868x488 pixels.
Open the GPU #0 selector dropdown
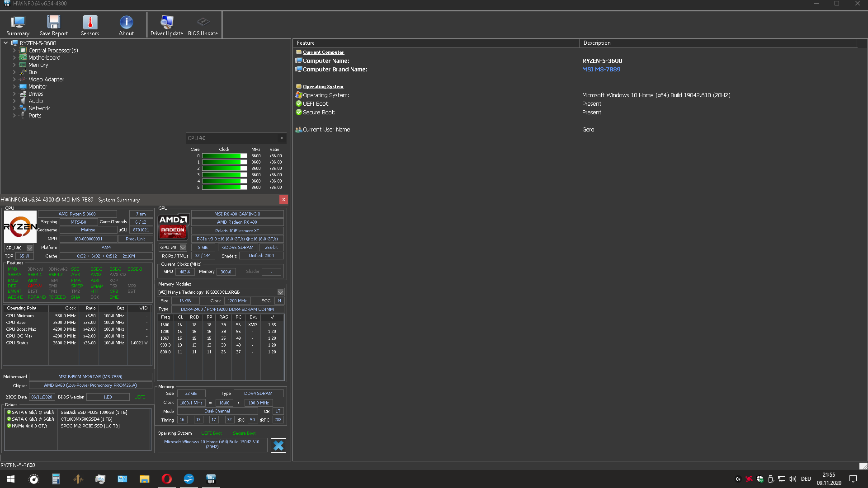[x=183, y=247]
